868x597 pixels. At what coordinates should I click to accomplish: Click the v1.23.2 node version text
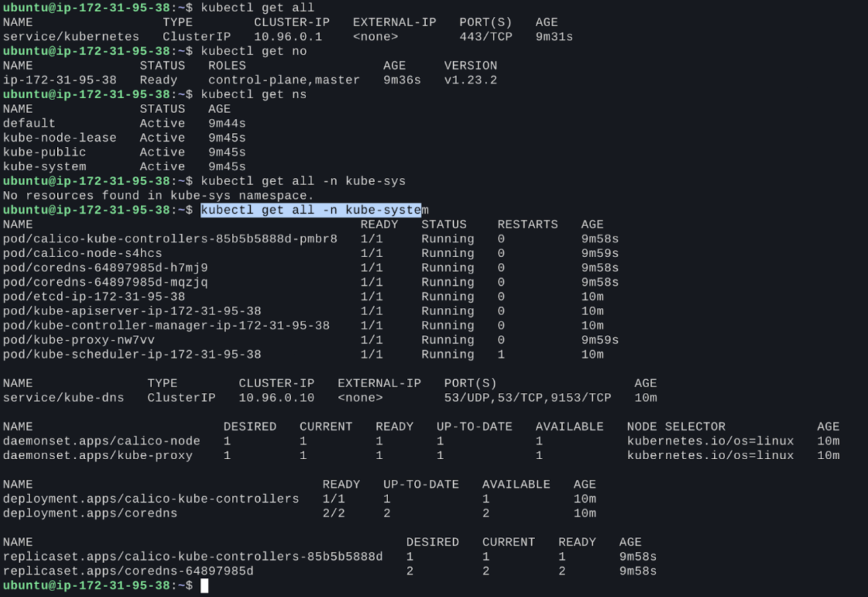tap(470, 80)
